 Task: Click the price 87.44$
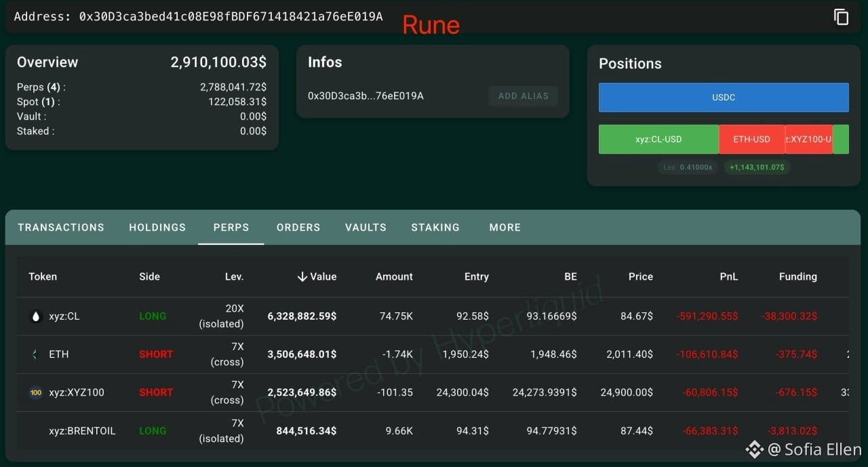(637, 430)
